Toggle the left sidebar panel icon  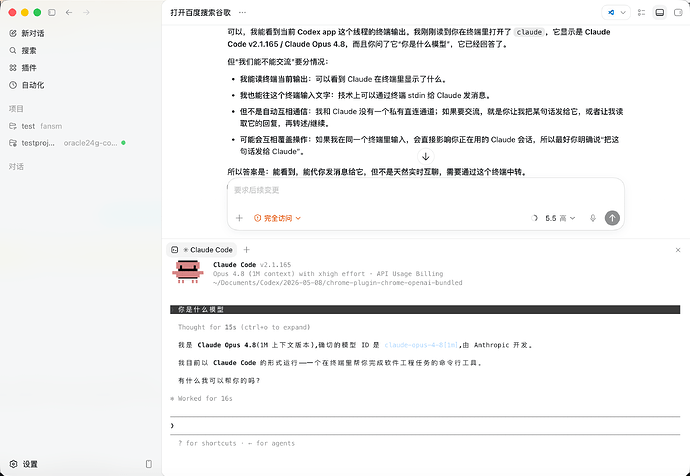(52, 12)
